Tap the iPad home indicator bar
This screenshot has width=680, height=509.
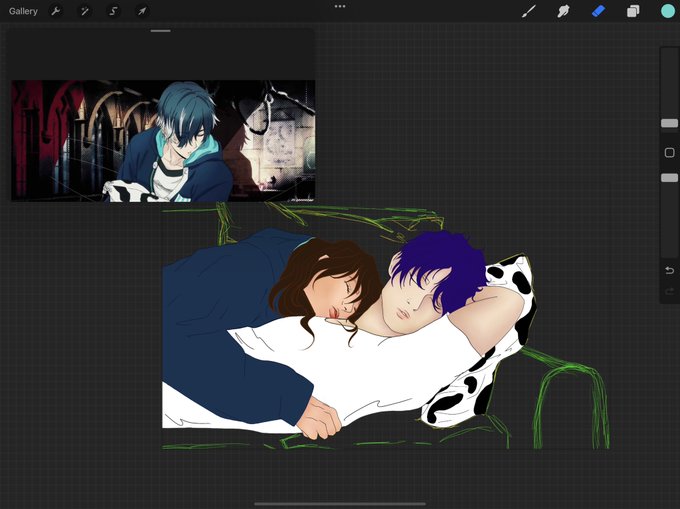click(x=340, y=504)
